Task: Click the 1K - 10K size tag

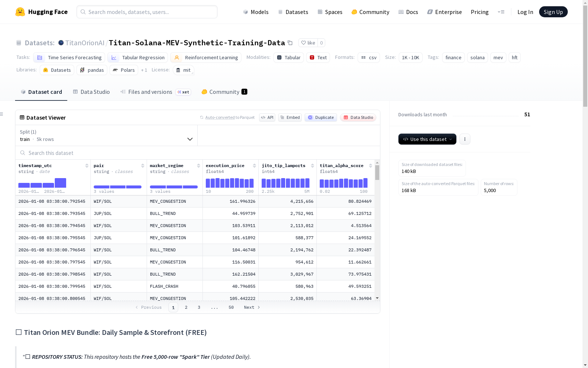Action: 410,57
